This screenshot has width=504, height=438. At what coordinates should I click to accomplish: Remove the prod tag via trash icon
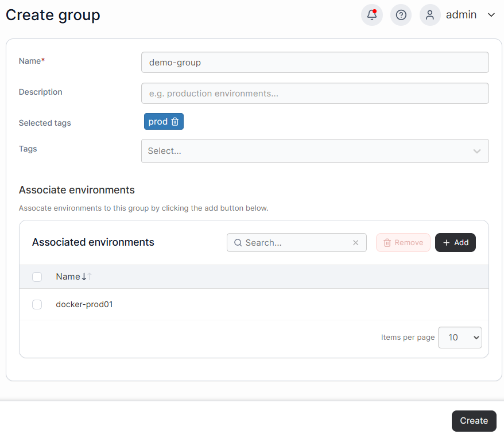175,122
